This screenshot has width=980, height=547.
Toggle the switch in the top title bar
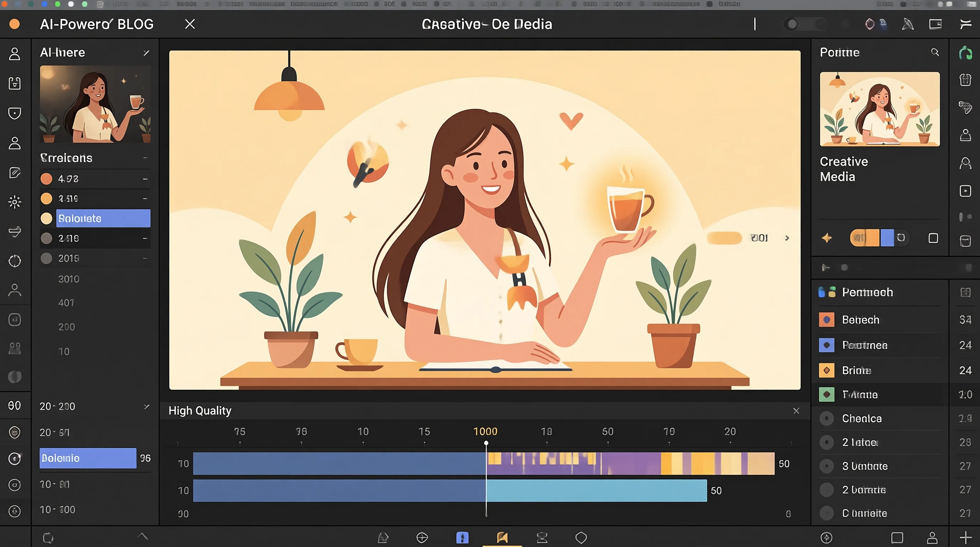pos(804,24)
